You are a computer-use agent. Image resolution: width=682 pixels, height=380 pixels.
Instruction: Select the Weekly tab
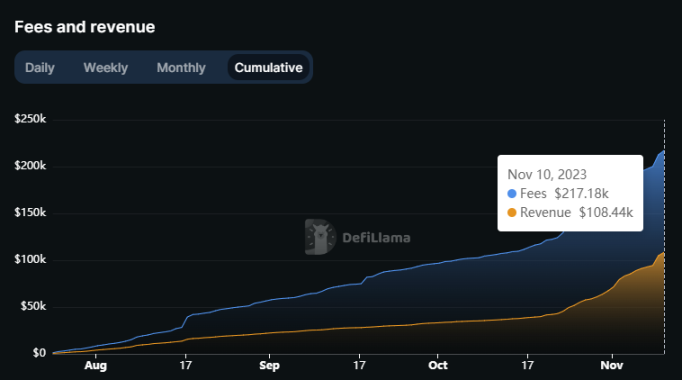[106, 67]
